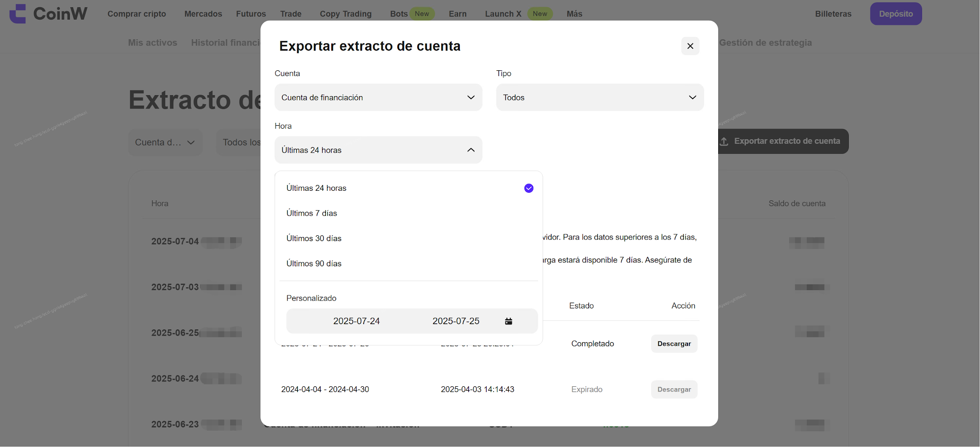The height and width of the screenshot is (447, 980).
Task: Select Últimos 7 días option
Action: (409, 213)
